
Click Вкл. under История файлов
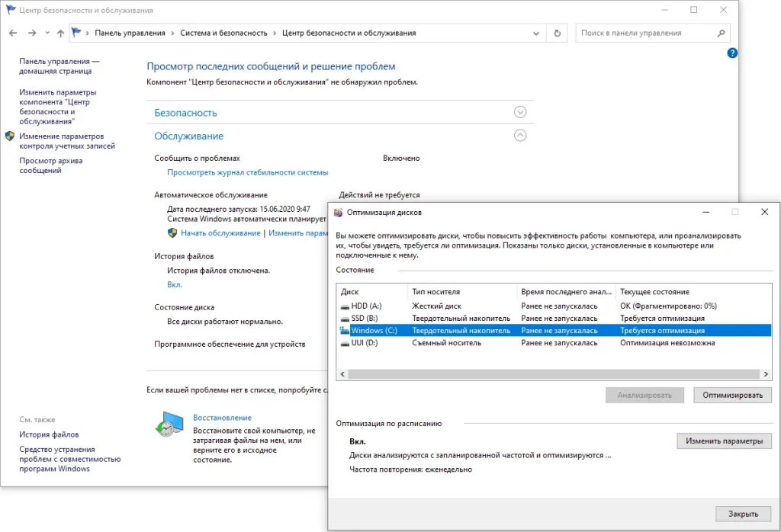175,284
